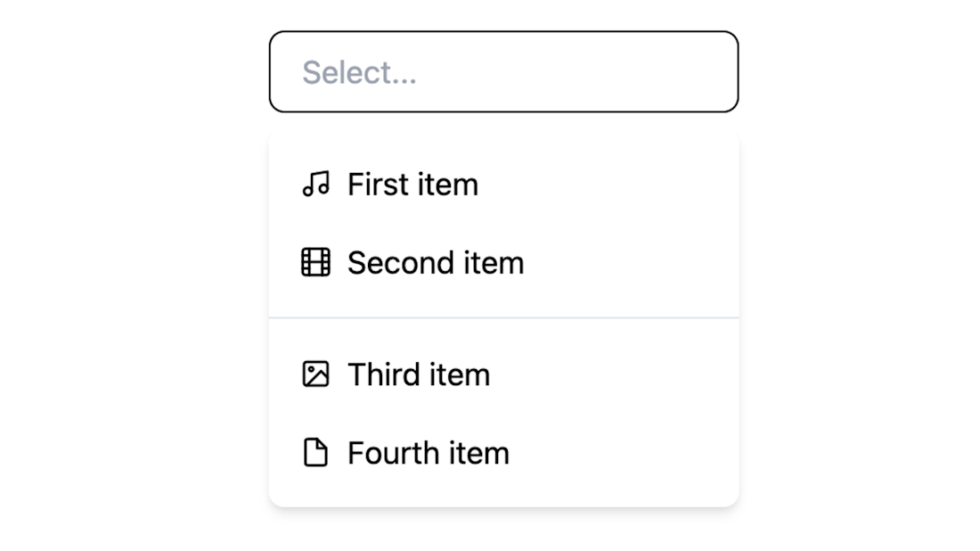Pick the option with picture icon
980x551 pixels.
(x=503, y=374)
